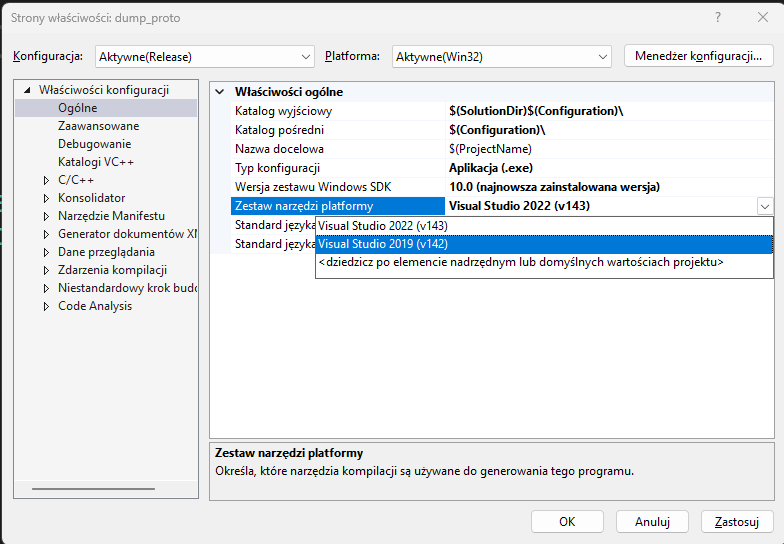Expand the Code Analysis node
This screenshot has width=784, height=544.
(x=46, y=306)
